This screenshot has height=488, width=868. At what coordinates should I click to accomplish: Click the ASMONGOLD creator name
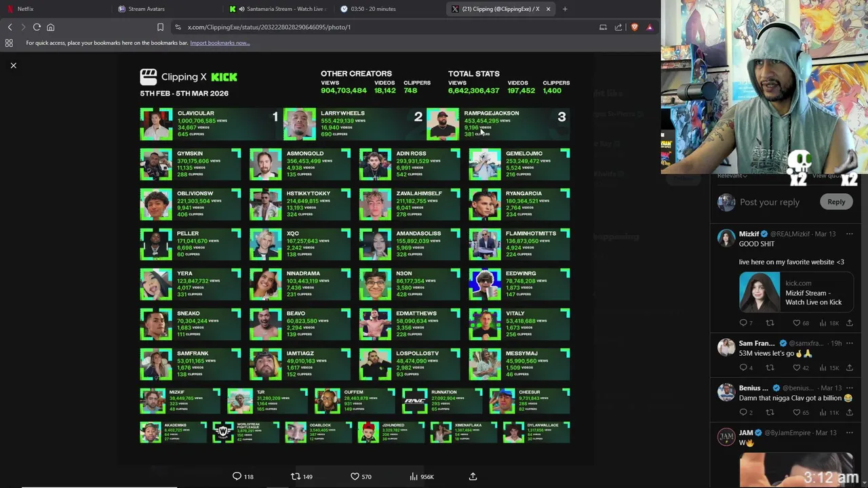(x=305, y=154)
